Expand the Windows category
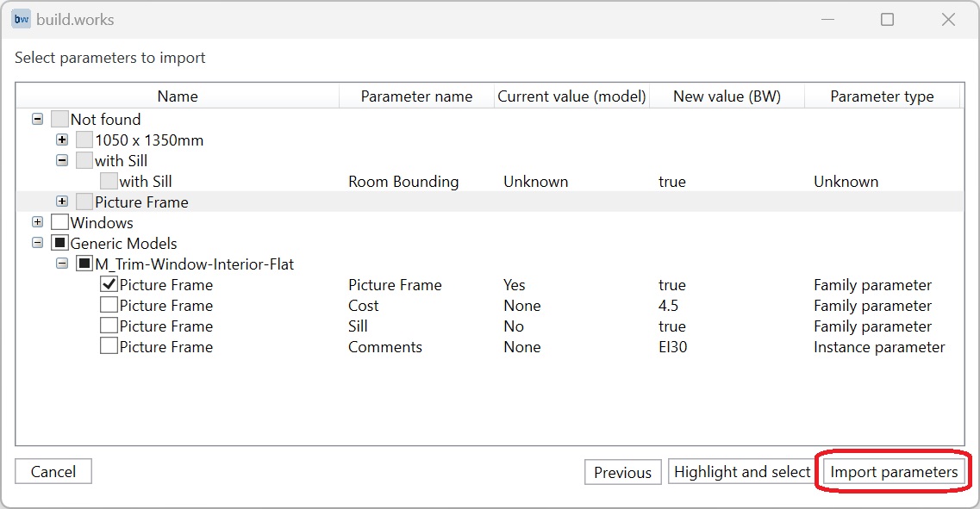This screenshot has height=509, width=980. (x=37, y=222)
